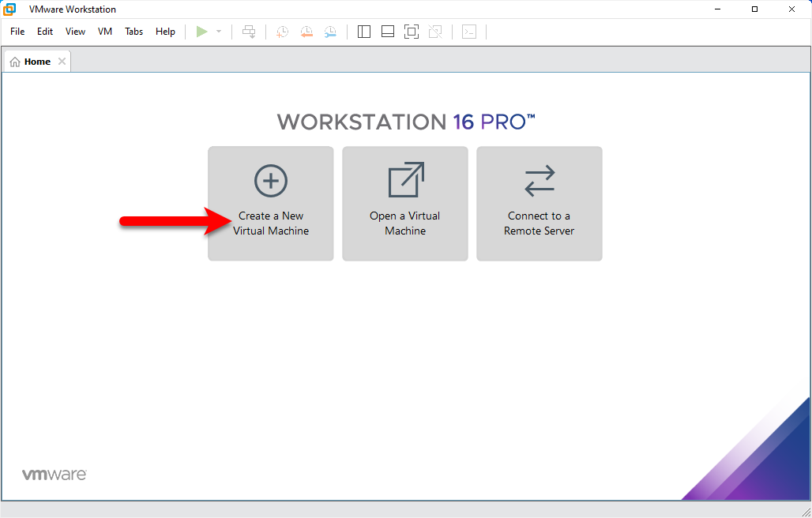Image resolution: width=812 pixels, height=518 pixels.
Task: Click the console view toolbar icon
Action: 469,32
